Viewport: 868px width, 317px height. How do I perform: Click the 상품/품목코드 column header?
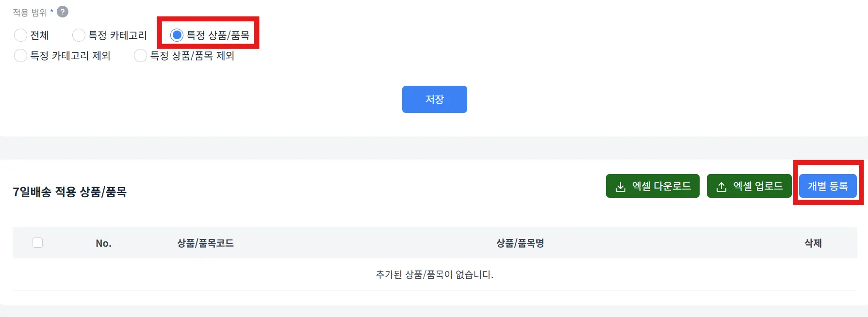click(205, 243)
